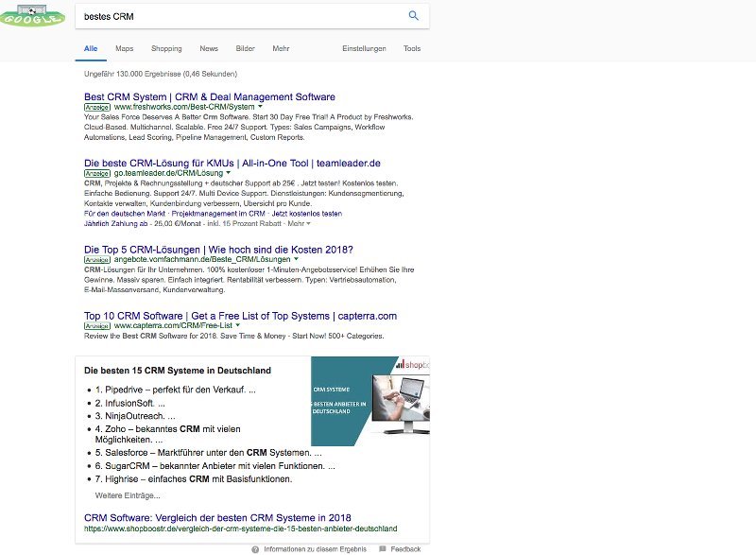Viewport: 756px width, 555px height.
Task: Open the Tools option
Action: [412, 48]
